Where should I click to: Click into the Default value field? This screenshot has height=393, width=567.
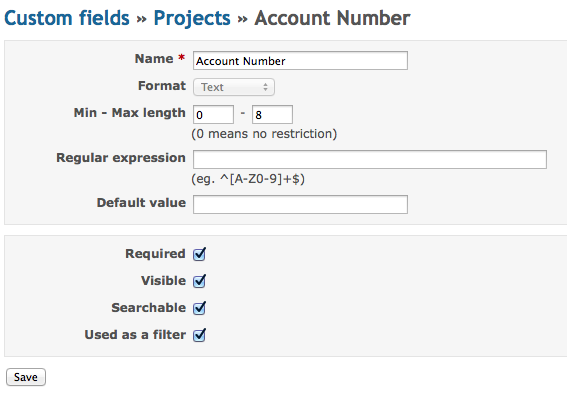pos(300,205)
